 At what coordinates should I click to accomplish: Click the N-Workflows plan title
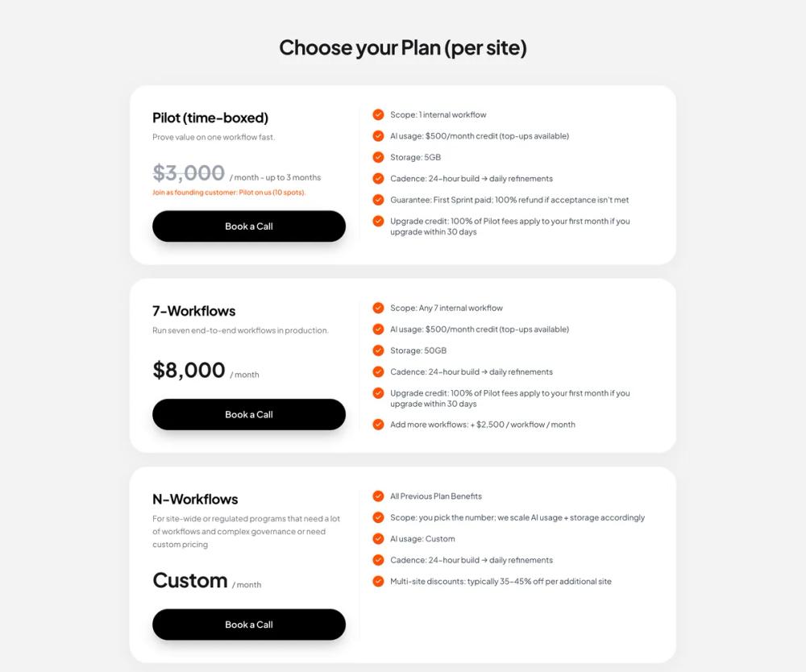194,500
